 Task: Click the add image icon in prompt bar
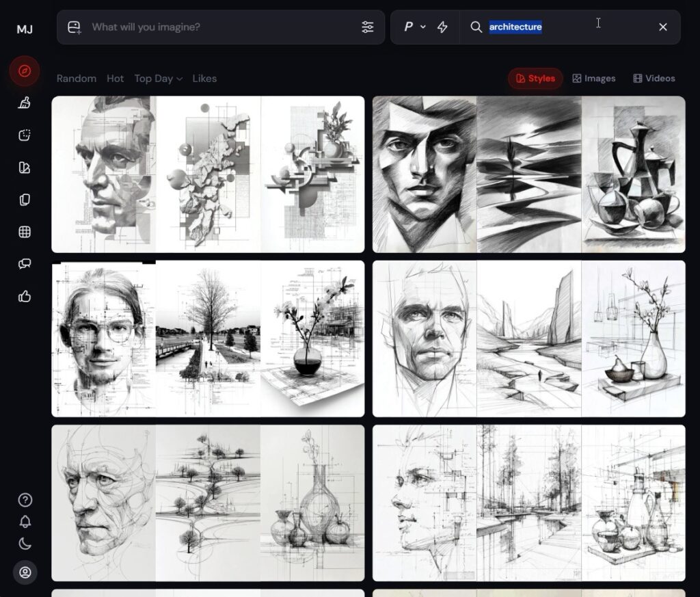(x=74, y=27)
